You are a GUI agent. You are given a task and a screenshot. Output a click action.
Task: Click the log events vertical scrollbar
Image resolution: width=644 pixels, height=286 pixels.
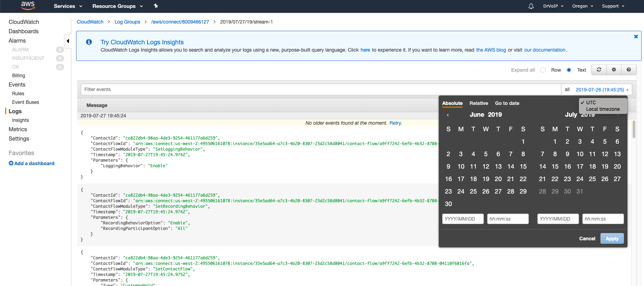[x=634, y=129]
